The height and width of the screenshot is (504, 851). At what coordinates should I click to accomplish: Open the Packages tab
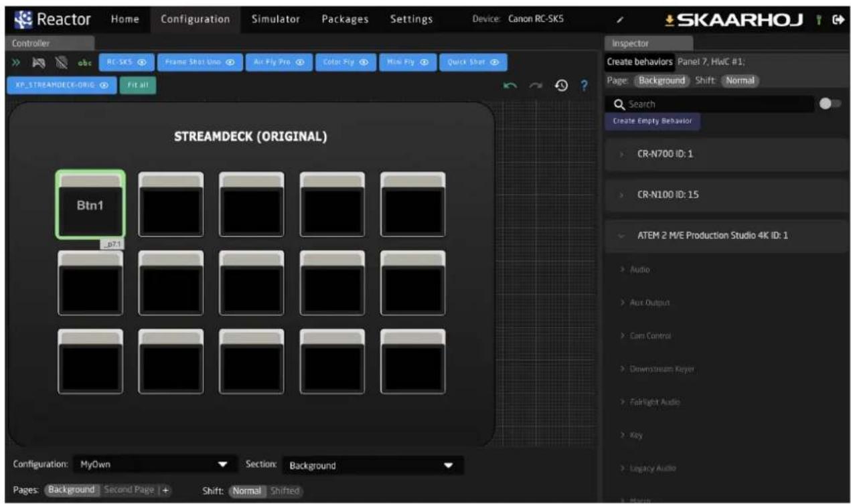[x=345, y=19]
